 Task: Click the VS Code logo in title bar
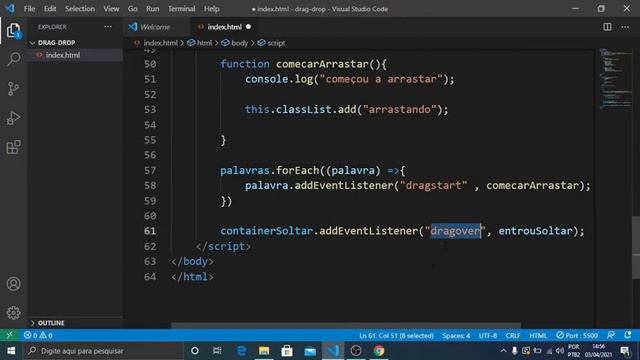10,8
